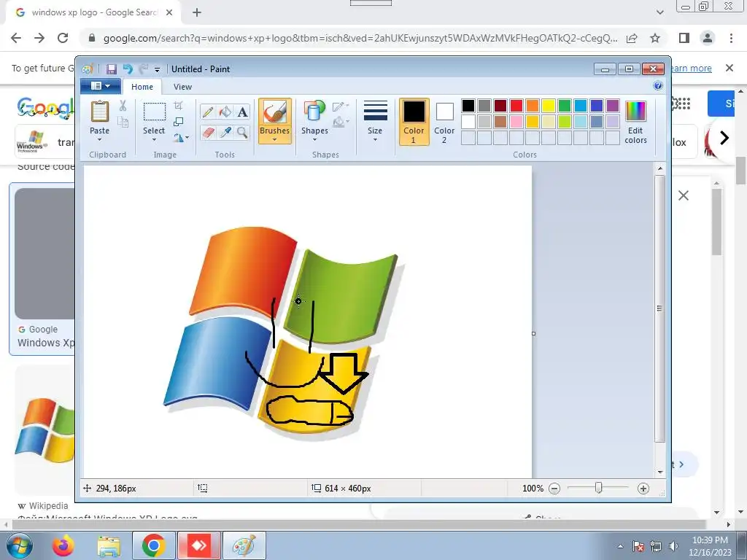
Task: Expand the Select dropdown arrow
Action: (x=155, y=140)
